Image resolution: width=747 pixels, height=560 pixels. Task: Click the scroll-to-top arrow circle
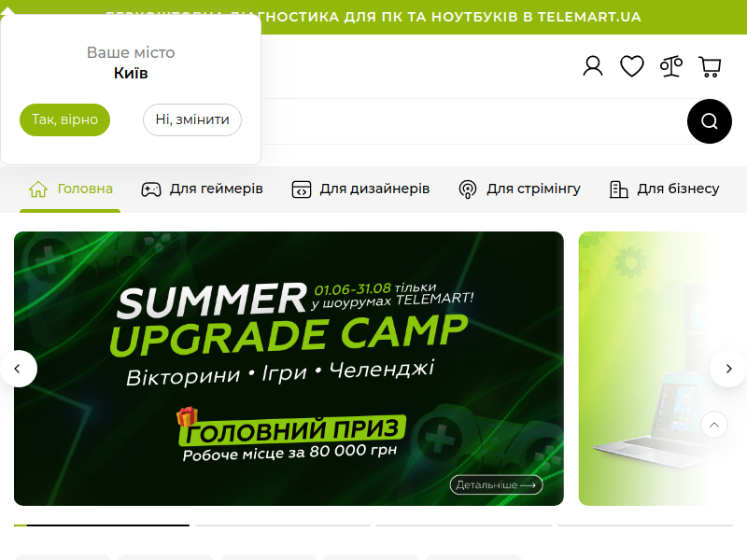coord(714,425)
